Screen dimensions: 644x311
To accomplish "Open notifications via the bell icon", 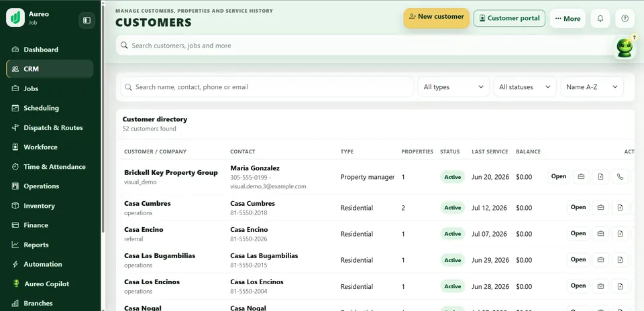I will click(600, 19).
